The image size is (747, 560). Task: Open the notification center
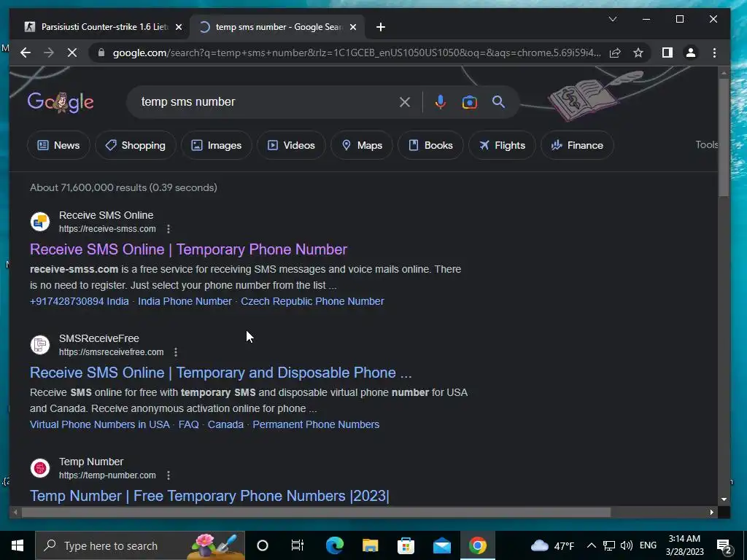click(724, 546)
